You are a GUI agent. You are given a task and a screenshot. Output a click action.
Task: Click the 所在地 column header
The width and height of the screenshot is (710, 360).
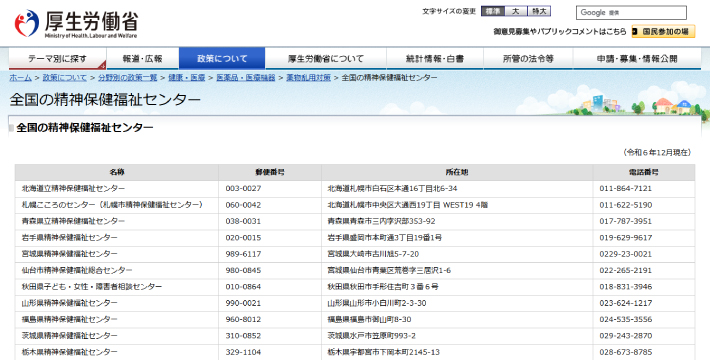(457, 172)
